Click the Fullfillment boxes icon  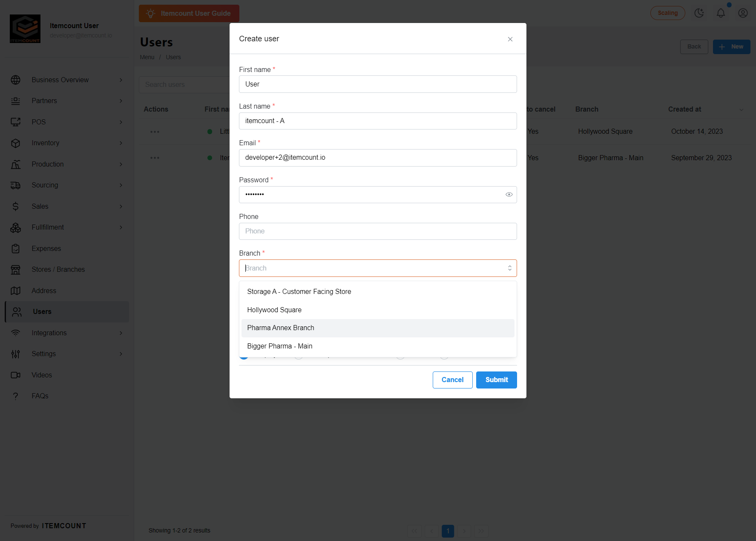(x=16, y=227)
